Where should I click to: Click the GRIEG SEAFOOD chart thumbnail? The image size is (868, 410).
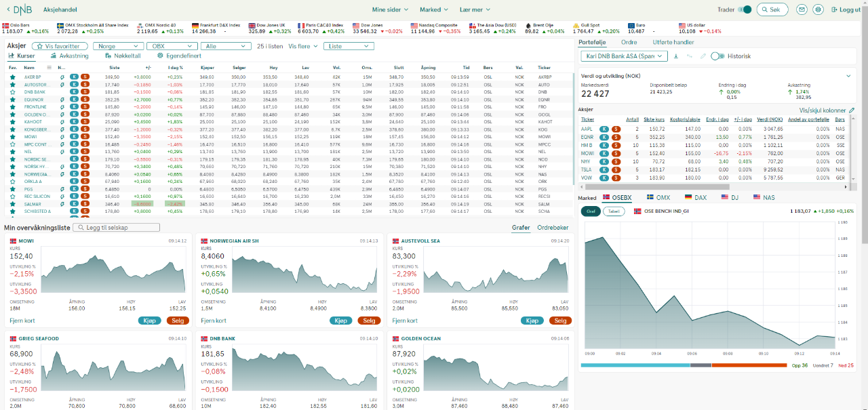(x=115, y=368)
